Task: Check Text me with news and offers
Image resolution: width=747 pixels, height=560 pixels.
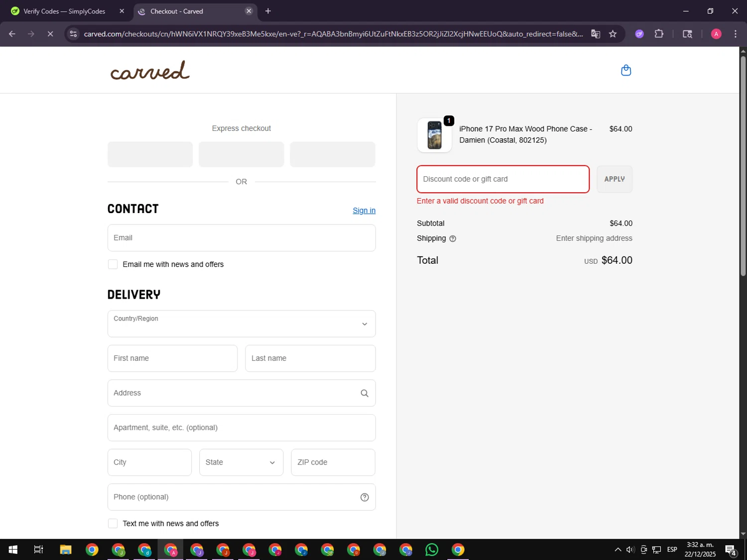Action: point(113,524)
